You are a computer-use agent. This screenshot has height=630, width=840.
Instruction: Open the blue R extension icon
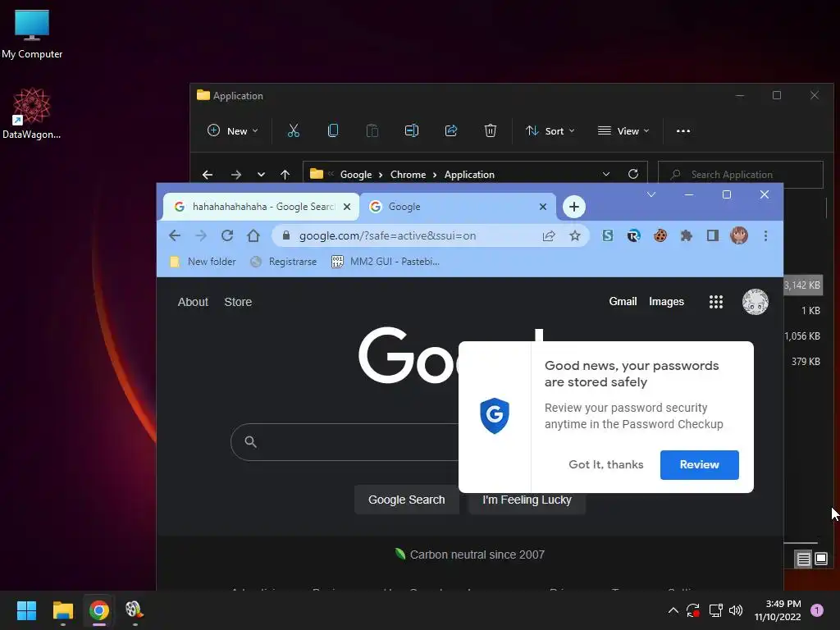[634, 235]
